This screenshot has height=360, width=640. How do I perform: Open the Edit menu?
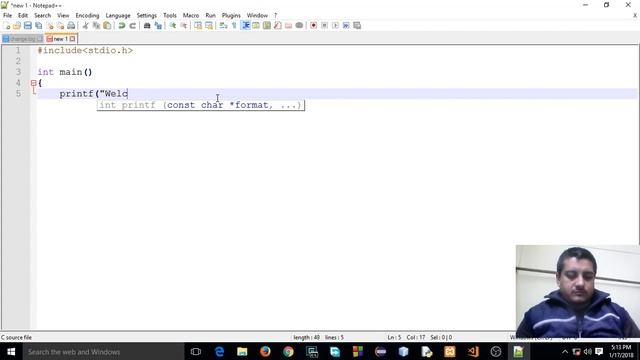tap(23, 16)
